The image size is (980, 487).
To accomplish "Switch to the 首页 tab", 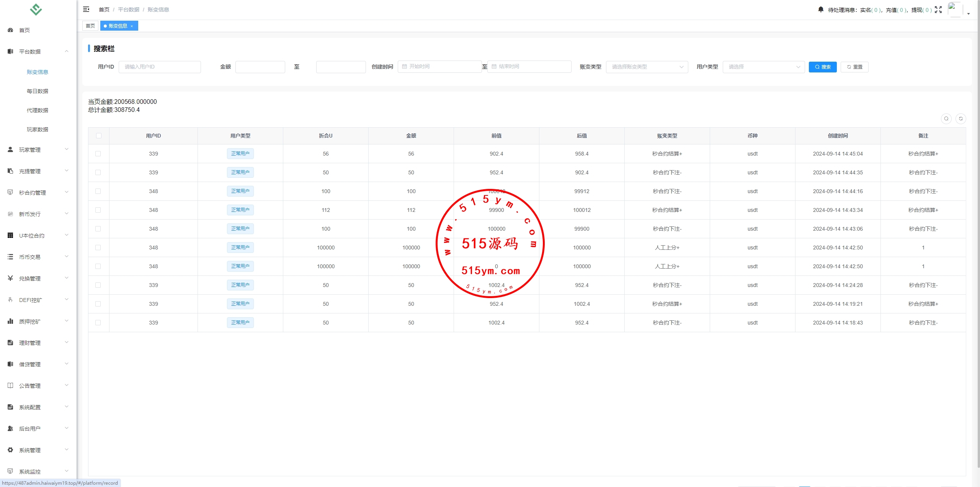I will click(x=90, y=26).
